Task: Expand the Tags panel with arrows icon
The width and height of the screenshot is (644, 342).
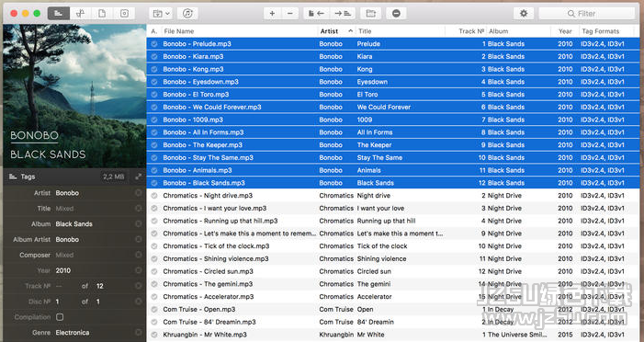Action: point(138,177)
